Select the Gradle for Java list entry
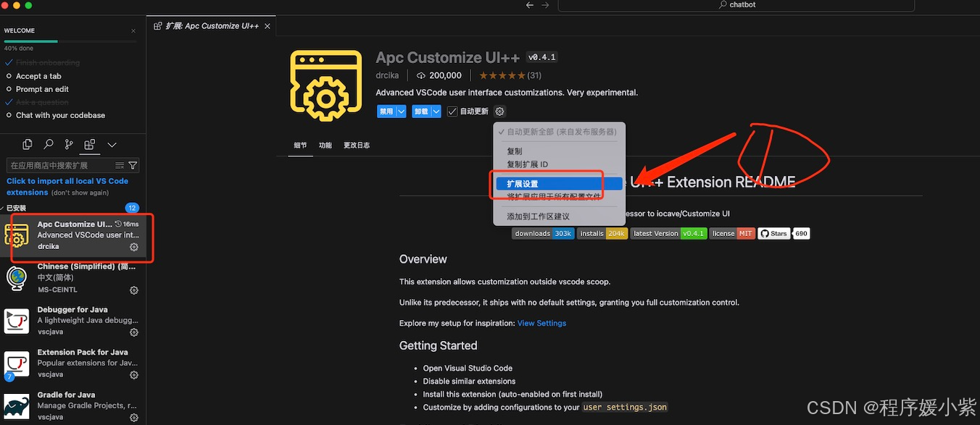This screenshot has width=980, height=425. [x=72, y=406]
